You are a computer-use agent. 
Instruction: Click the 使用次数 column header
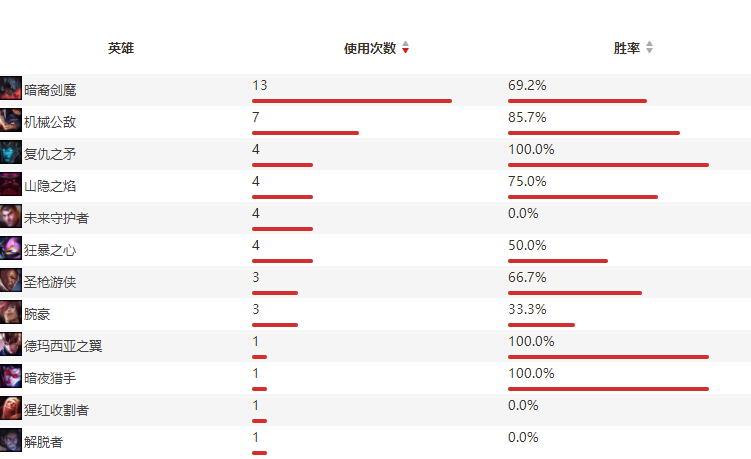click(x=370, y=48)
